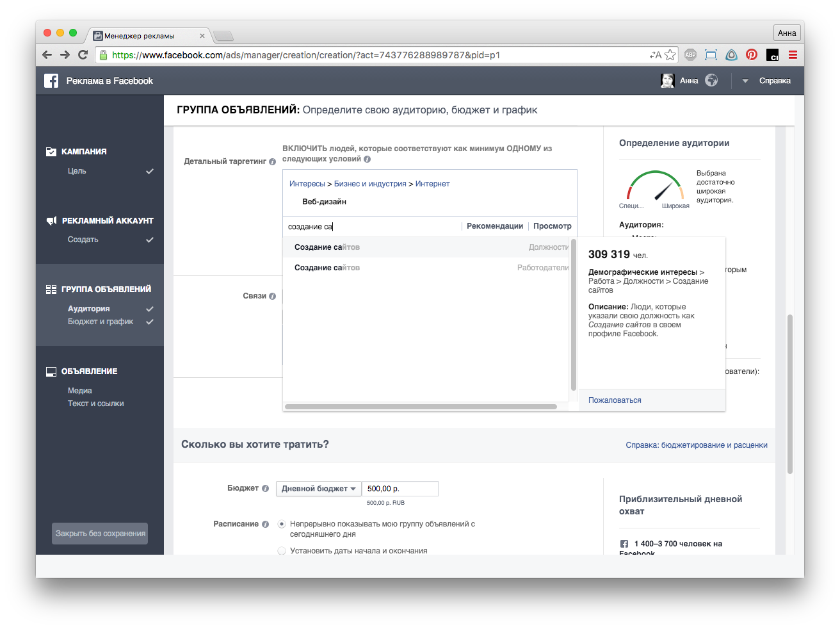Click the Facebook logo icon
Screen dimensions: 840x629
pos(51,81)
